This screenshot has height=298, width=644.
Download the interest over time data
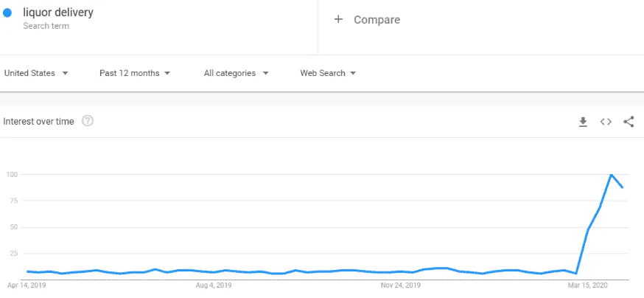pyautogui.click(x=583, y=122)
